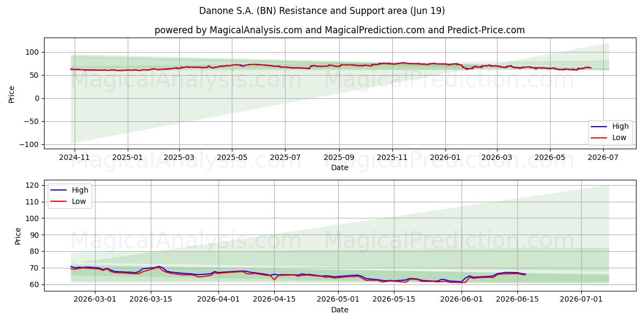Image resolution: width=644 pixels, height=322 pixels.
Task: Click the '2025-03' date tick on the top chart
Action: tap(179, 157)
